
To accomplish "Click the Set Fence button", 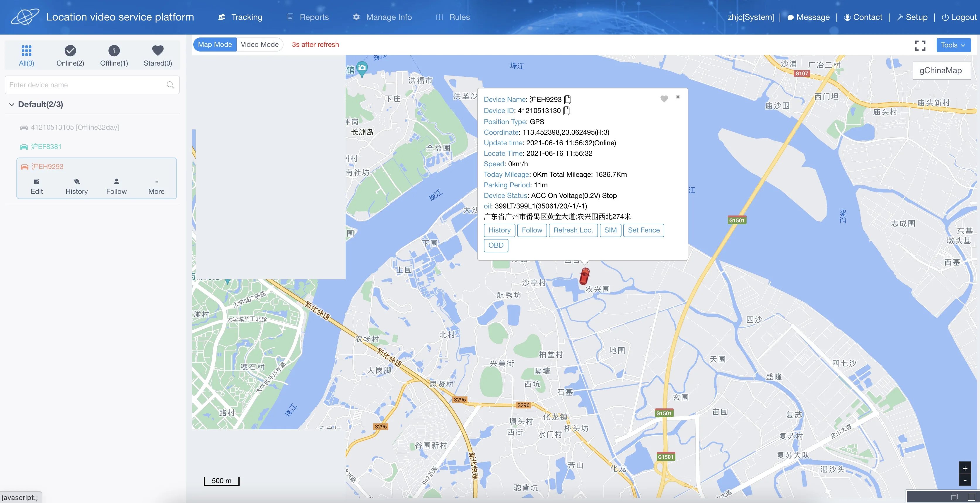I will click(643, 230).
